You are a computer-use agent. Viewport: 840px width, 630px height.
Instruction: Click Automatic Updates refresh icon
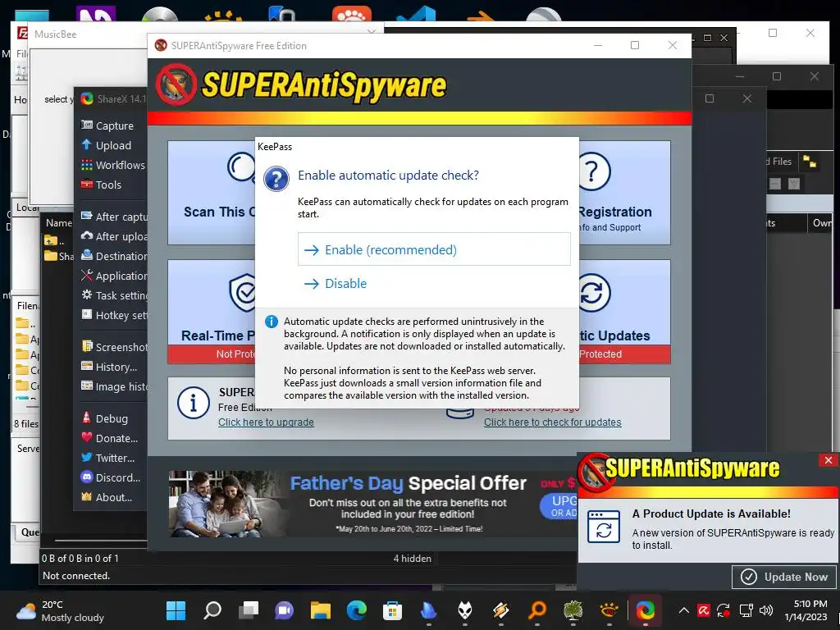[594, 293]
